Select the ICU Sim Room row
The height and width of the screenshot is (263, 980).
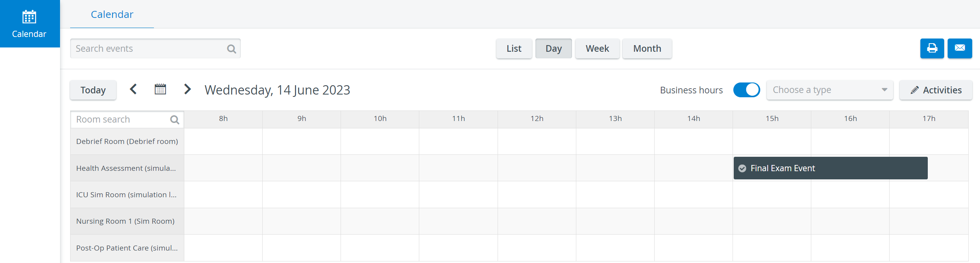[519, 195]
